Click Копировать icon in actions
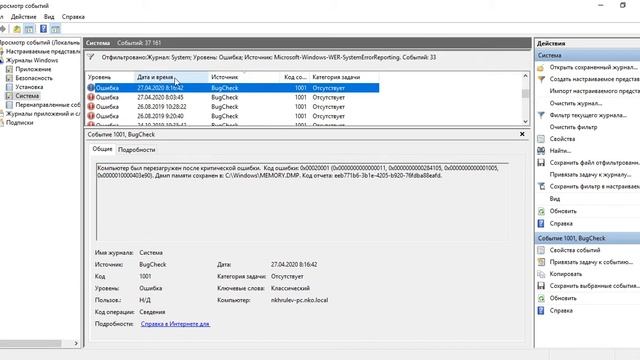Viewport: 640px width, 360px height. (541, 274)
